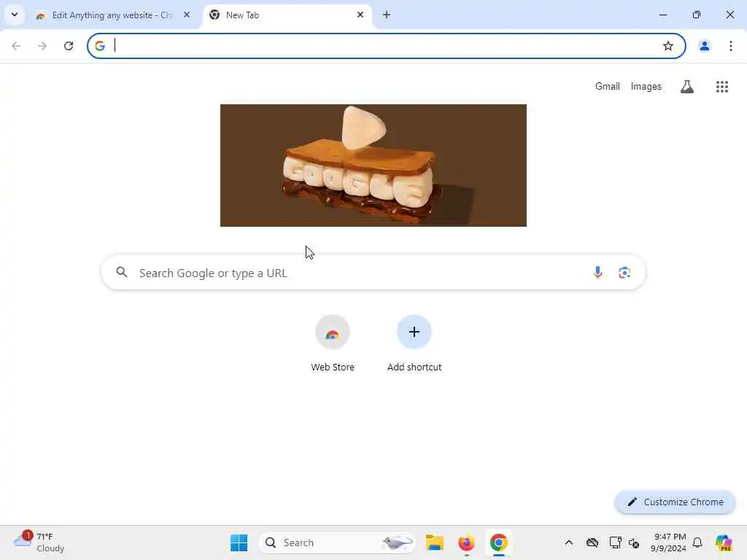Expand the tab search dropdown arrow
The width and height of the screenshot is (747, 560).
pyautogui.click(x=15, y=15)
